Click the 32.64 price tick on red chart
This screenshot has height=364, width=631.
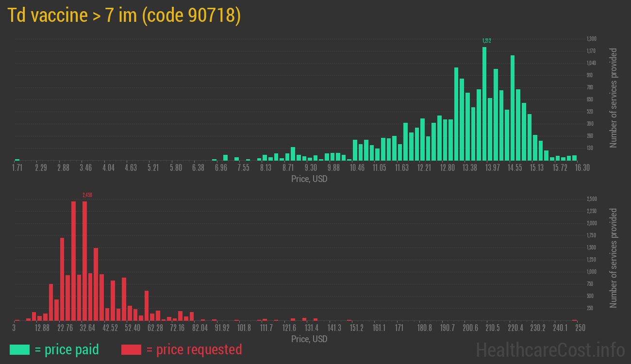click(x=87, y=328)
